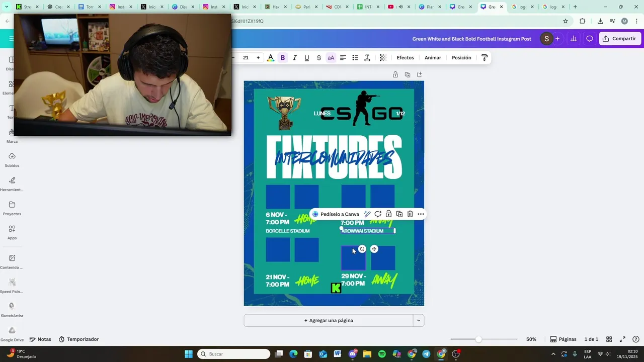Expand the add page dropdown arrow
Image resolution: width=644 pixels, height=362 pixels.
(419, 320)
